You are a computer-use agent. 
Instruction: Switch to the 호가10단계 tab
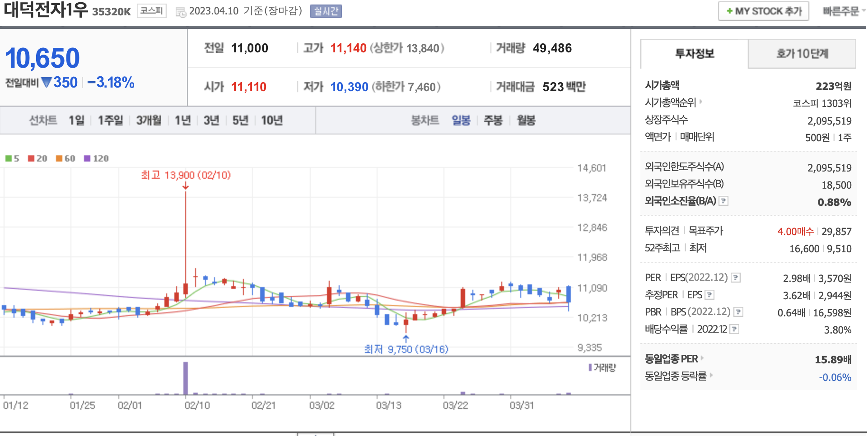[x=802, y=54]
